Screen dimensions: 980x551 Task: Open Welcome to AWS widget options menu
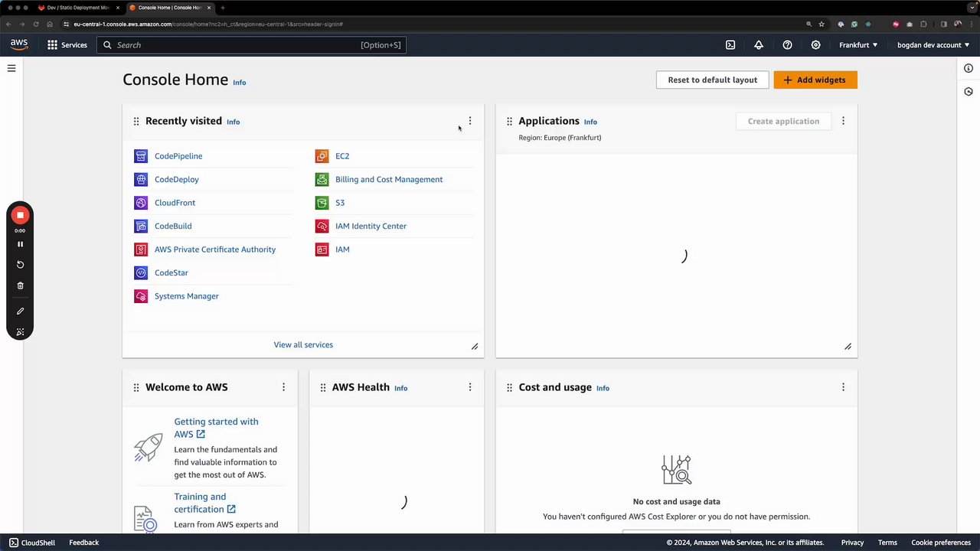(x=283, y=387)
